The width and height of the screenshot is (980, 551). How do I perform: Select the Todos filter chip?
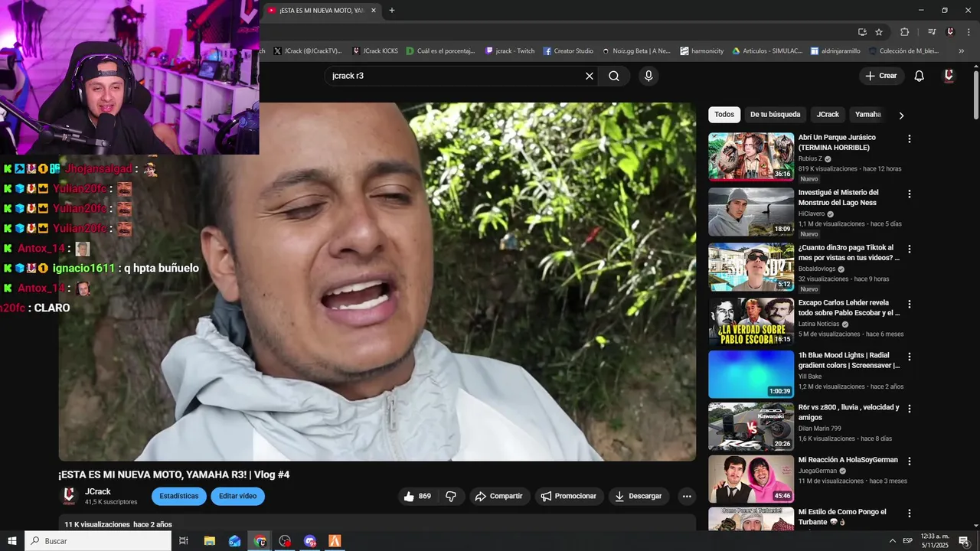724,115
